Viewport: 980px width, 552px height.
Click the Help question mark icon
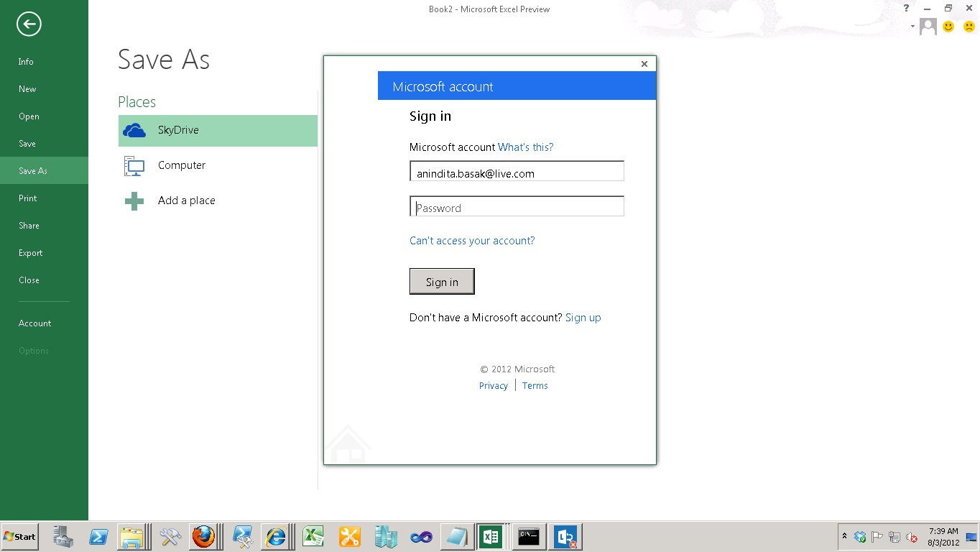(x=906, y=9)
